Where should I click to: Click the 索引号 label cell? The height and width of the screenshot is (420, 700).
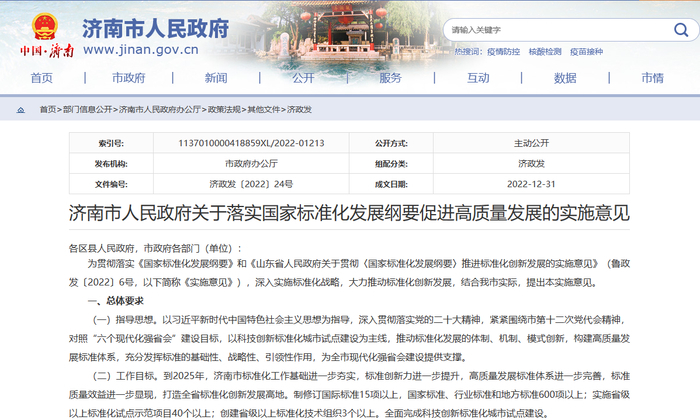(x=111, y=143)
